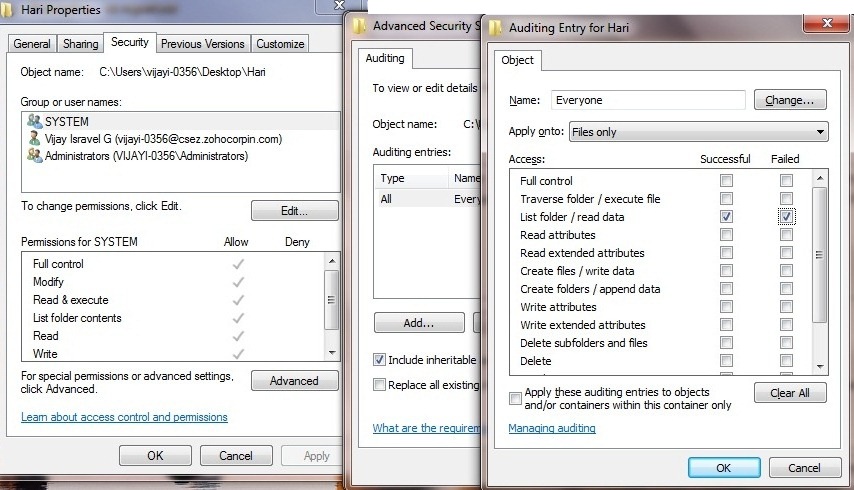
Task: Switch to the Sharing tab
Action: click(81, 44)
